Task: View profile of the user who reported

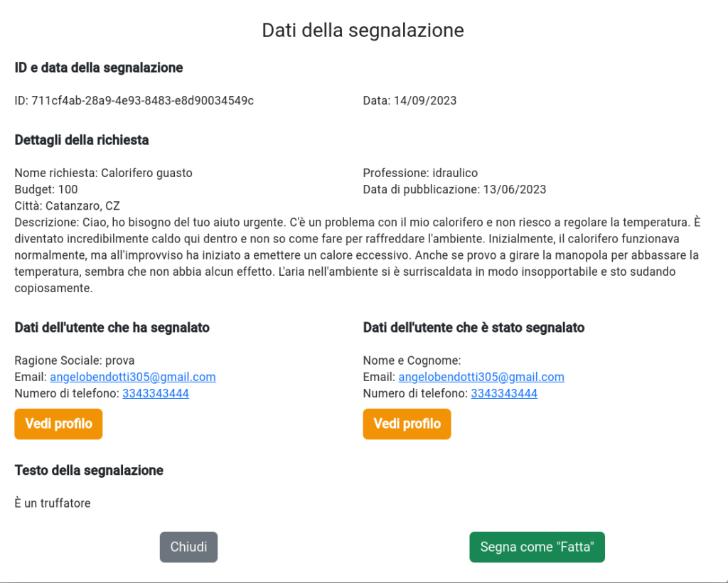Action: tap(58, 424)
